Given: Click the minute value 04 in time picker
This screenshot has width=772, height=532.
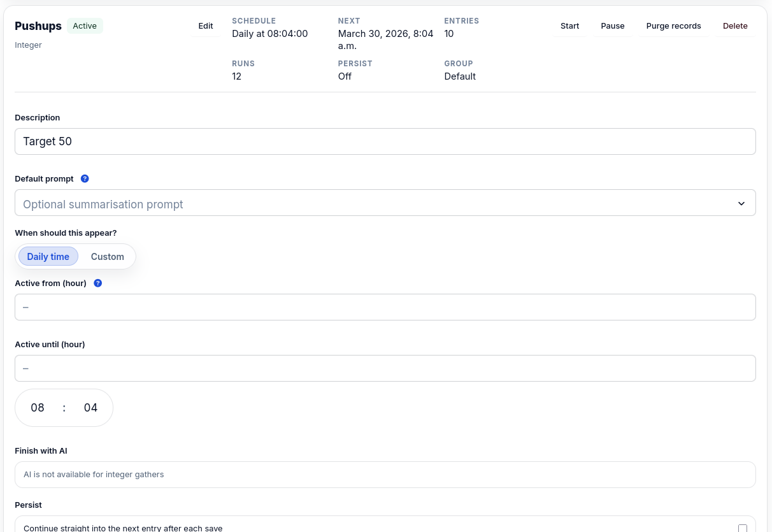Looking at the screenshot, I should pyautogui.click(x=90, y=408).
